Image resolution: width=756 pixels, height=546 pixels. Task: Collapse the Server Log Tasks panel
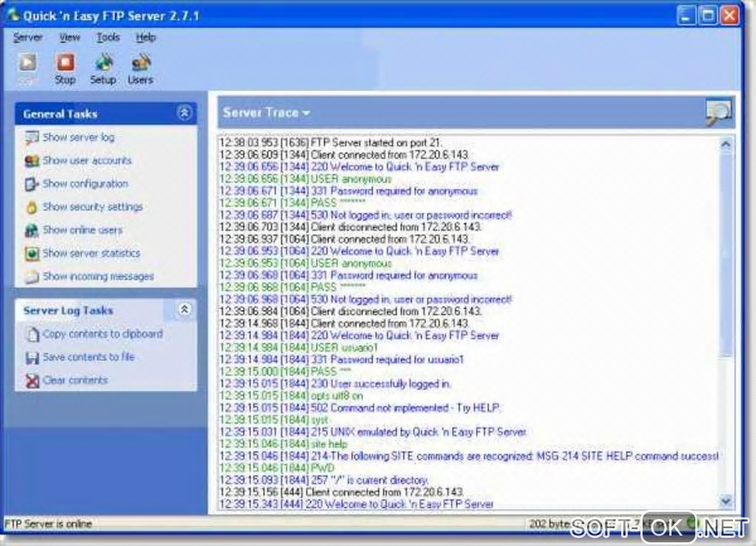coord(184,309)
